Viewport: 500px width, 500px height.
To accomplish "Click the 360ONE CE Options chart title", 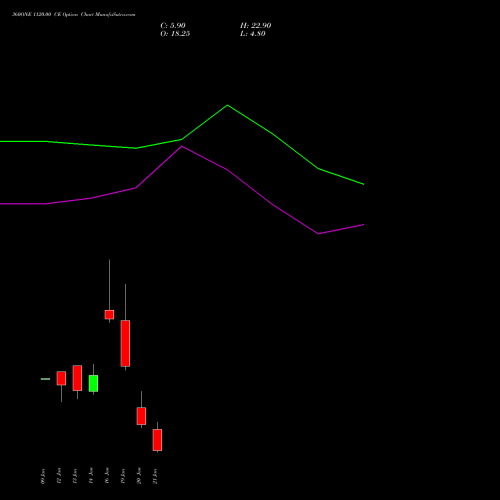I will tap(73, 15).
